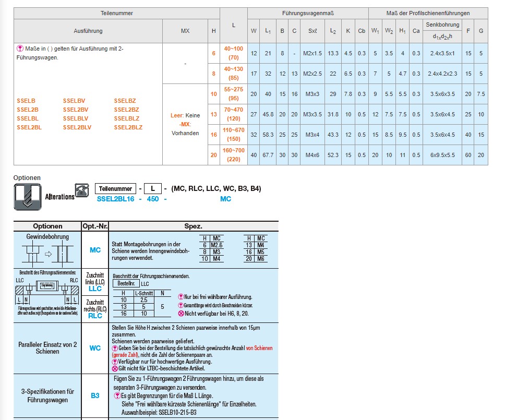Select part number SSEL2BL in the Ausführung list
Image resolution: width=529 pixels, height=420 pixels.
tap(29, 127)
